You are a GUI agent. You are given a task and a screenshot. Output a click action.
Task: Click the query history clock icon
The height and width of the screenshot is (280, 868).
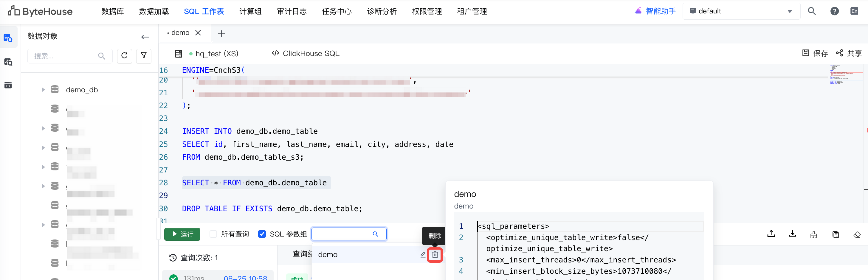(173, 258)
